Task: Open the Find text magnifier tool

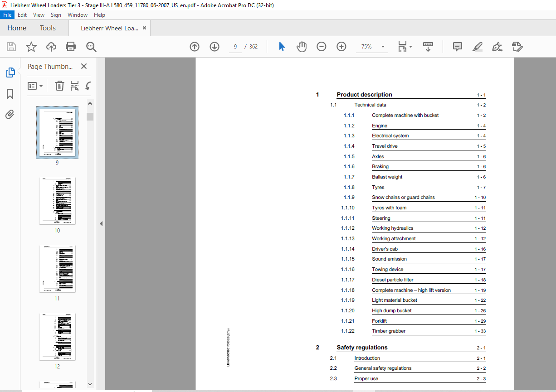Action: tap(91, 47)
